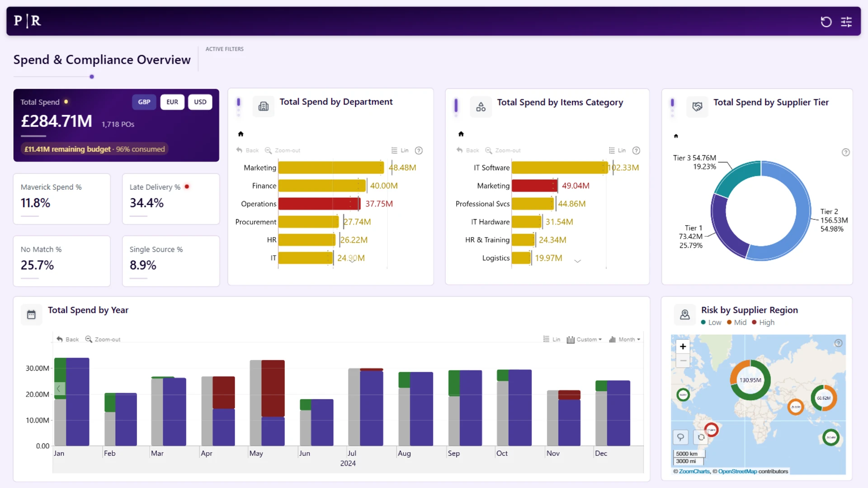
Task: Click the dark red May bar segment
Action: [273, 388]
